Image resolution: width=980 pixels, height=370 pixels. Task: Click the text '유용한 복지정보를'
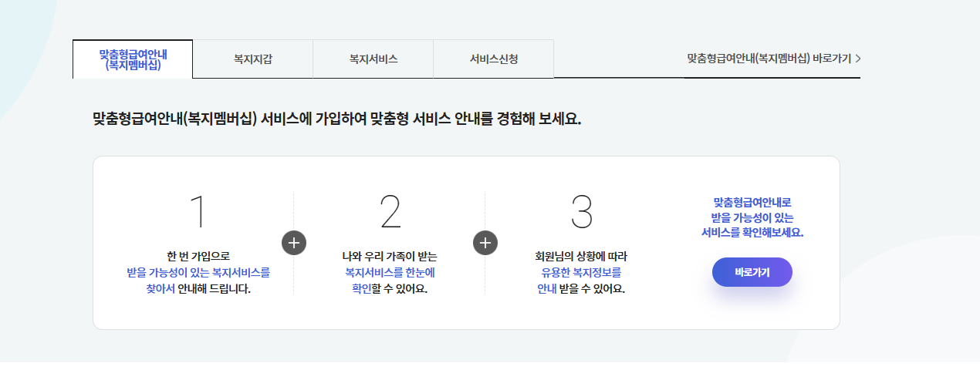(x=582, y=273)
